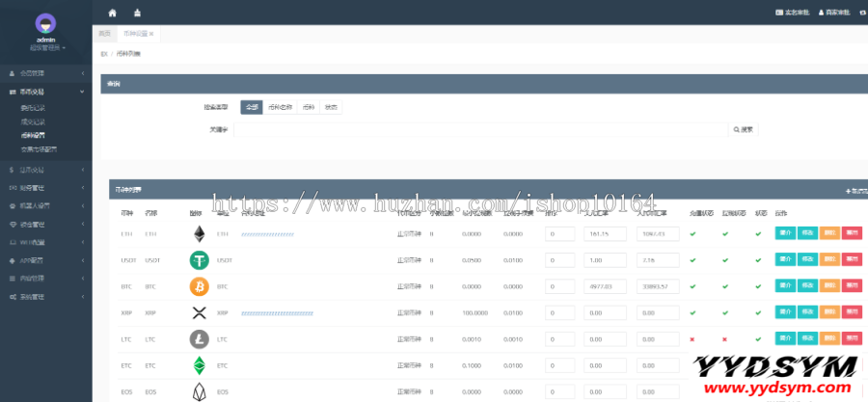Click the Bitcoin coin logo
Image resolution: width=868 pixels, height=402 pixels.
tap(200, 286)
